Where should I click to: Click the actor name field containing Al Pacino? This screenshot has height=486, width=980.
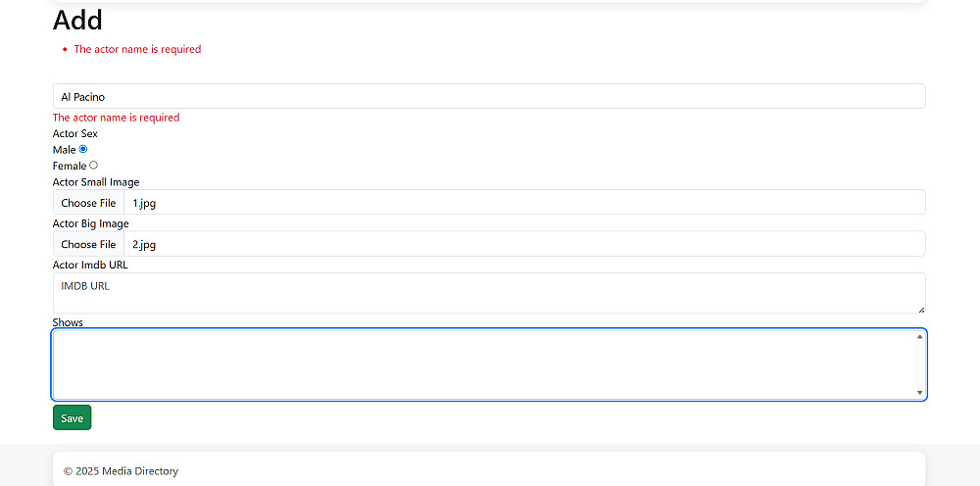(x=488, y=97)
